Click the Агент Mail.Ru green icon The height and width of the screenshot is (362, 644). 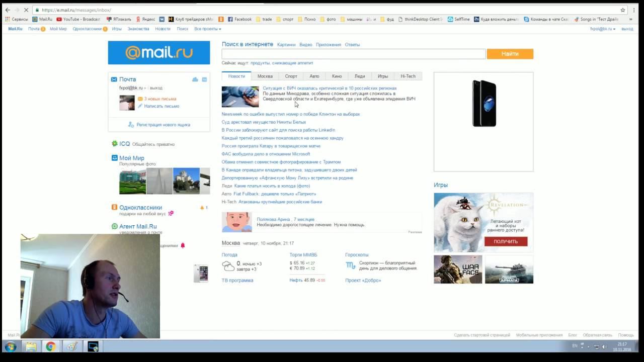pos(115,226)
